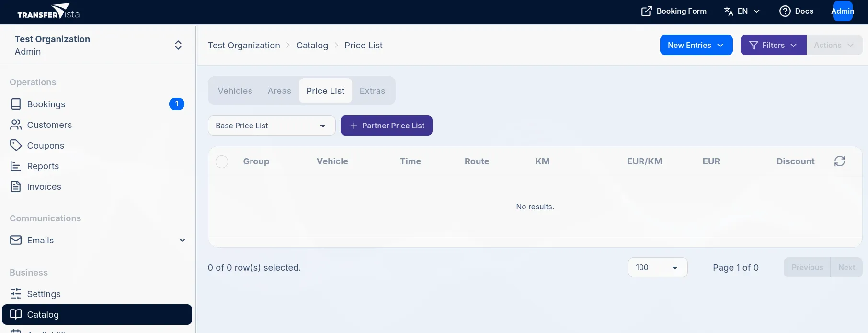
Task: Click the Emails envelope icon
Action: 16,240
